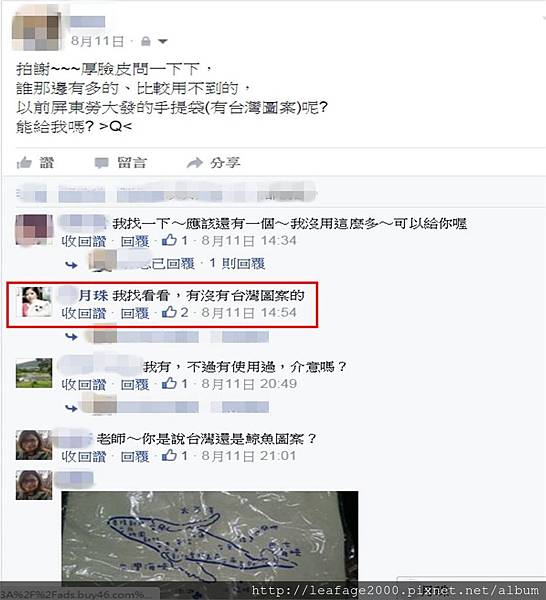Expand the 1 則回覆 reply thread
This screenshot has width=546, height=600.
click(237, 263)
